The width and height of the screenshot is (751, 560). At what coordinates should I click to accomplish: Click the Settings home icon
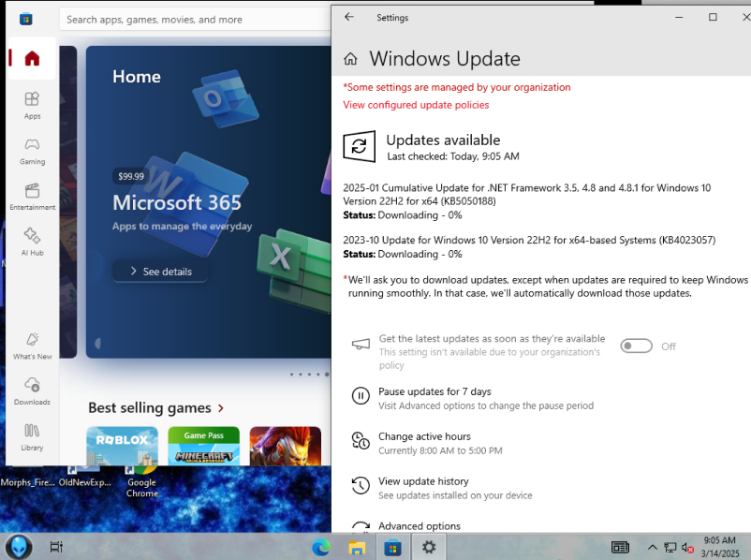click(x=350, y=59)
